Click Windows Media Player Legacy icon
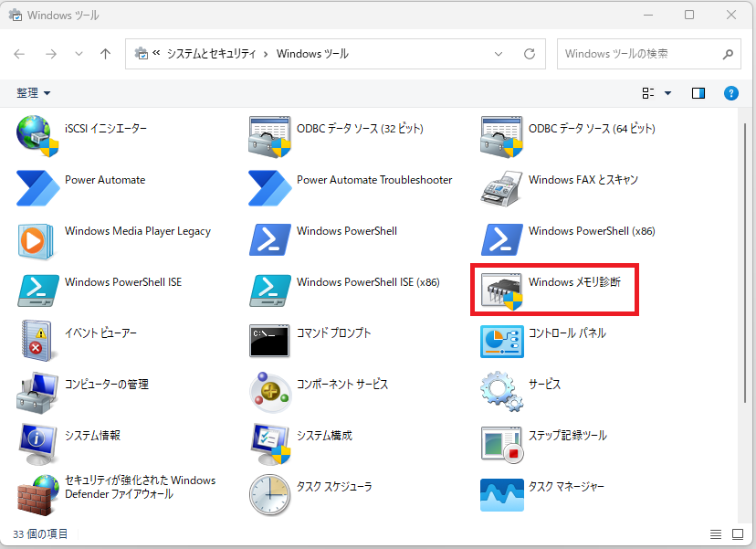 [36, 241]
